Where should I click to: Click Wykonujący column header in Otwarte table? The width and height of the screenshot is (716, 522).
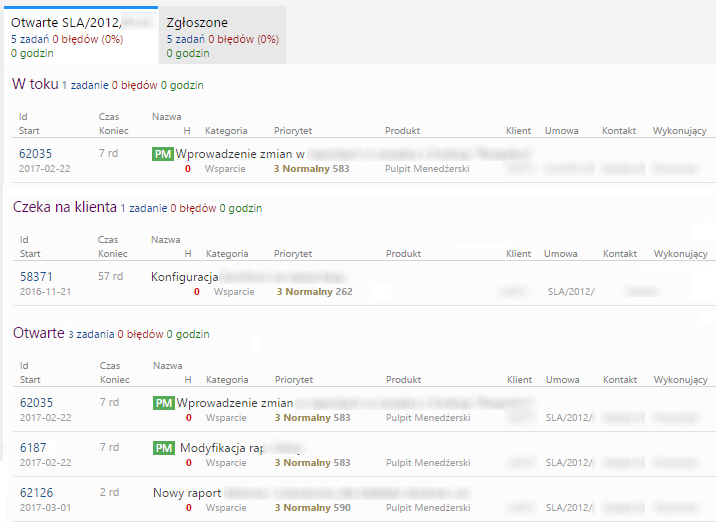tap(679, 380)
